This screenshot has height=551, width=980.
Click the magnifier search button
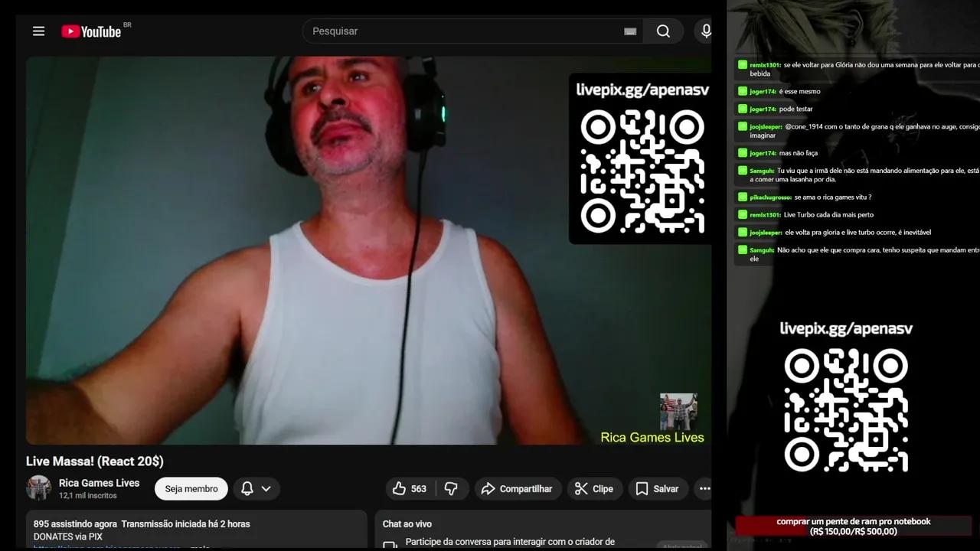[x=663, y=31]
